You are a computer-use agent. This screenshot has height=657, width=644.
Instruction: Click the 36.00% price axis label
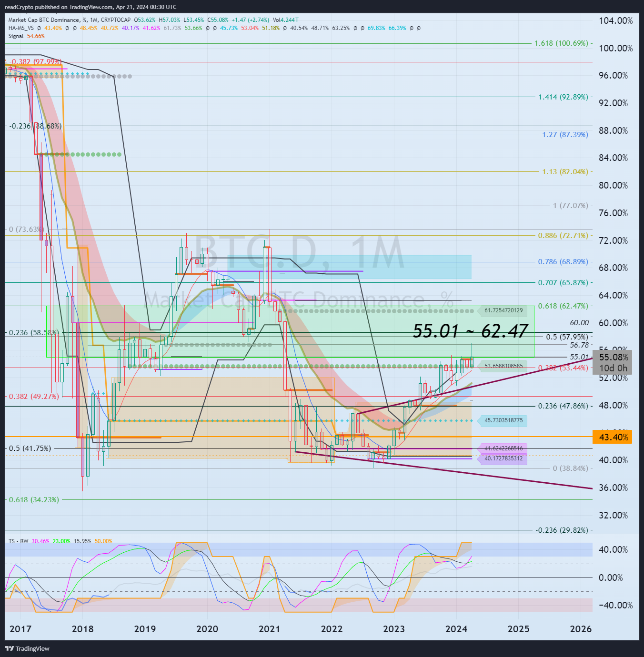614,488
